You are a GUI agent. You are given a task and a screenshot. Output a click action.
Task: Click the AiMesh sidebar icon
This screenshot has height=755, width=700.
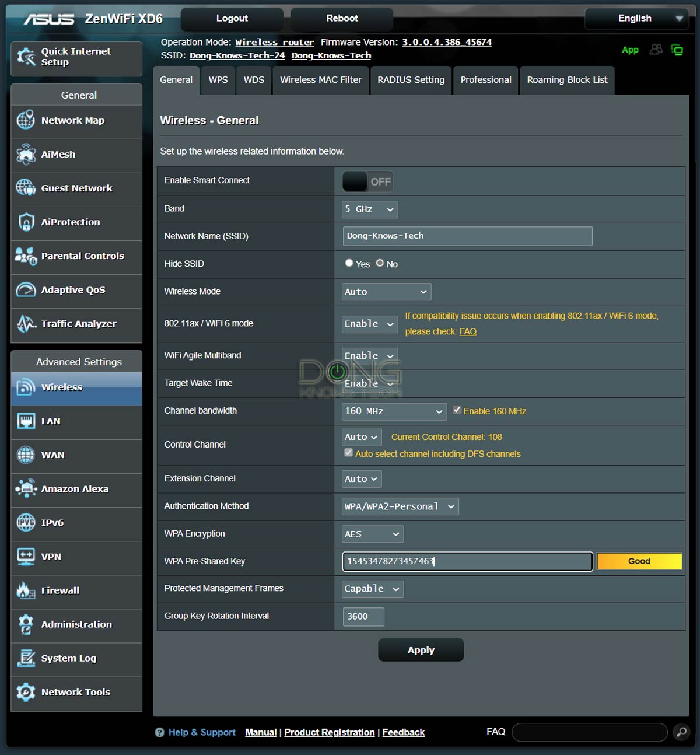[x=26, y=155]
